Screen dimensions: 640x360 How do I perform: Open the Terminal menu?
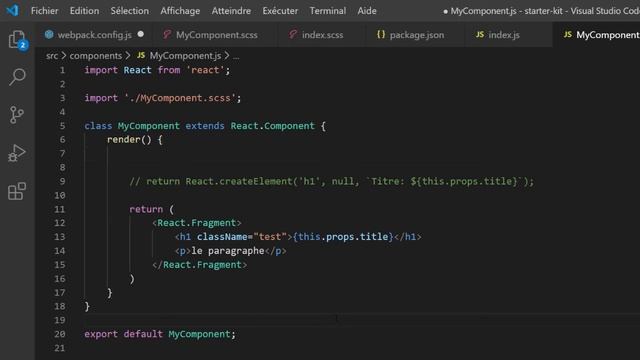[327, 11]
